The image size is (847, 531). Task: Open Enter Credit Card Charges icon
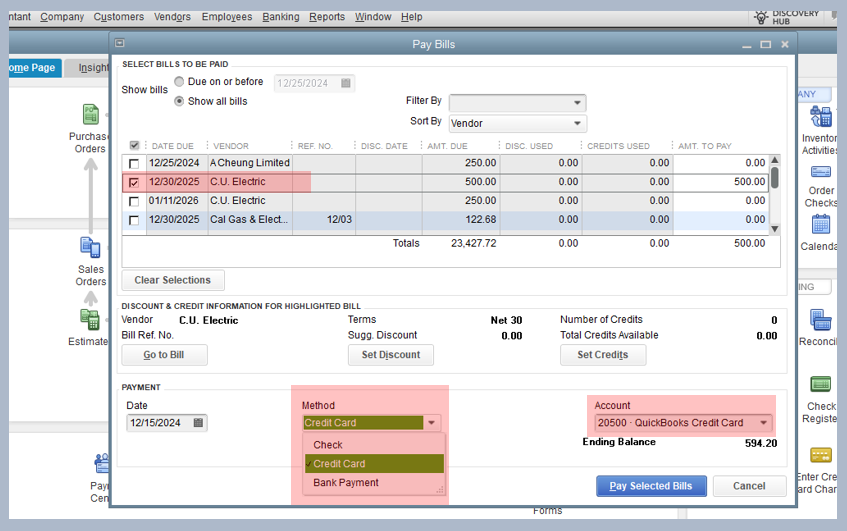821,455
